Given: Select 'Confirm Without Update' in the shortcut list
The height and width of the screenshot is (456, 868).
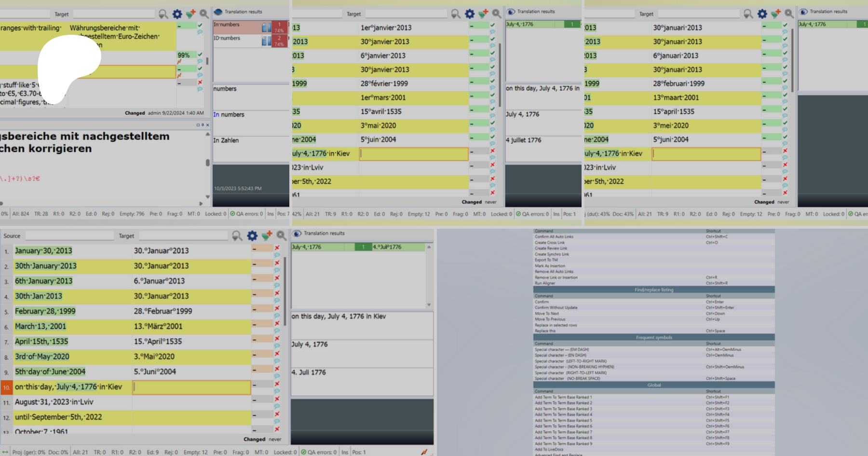Looking at the screenshot, I should (556, 307).
